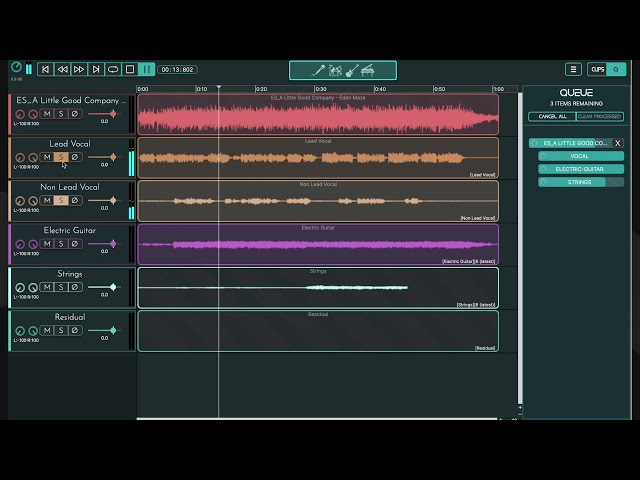Remove ES_A Little Good Co queue item with X
Viewport: 640px width, 480px height.
point(618,143)
